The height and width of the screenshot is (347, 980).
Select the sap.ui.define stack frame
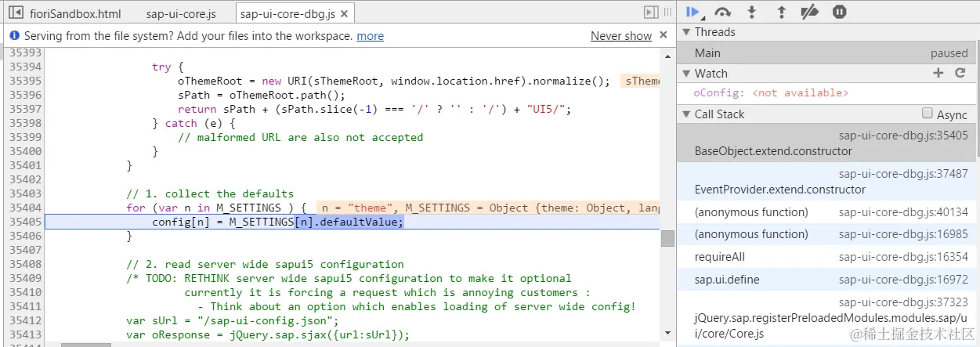[x=828, y=279]
